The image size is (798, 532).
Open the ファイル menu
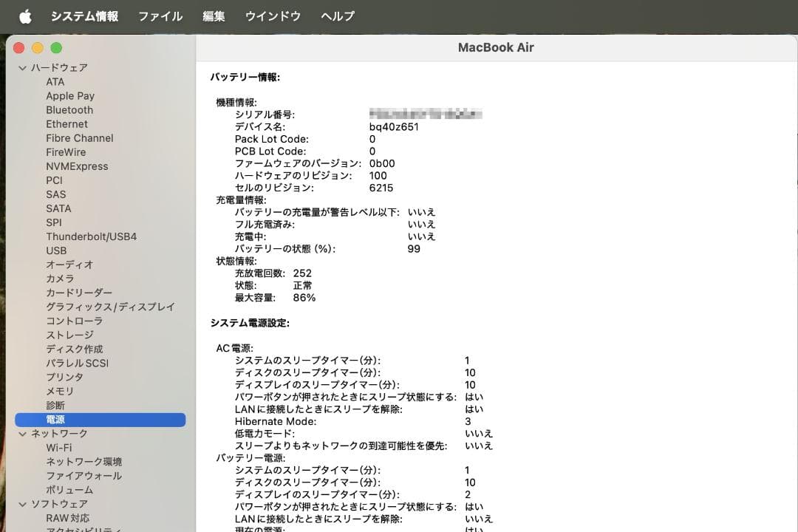pyautogui.click(x=160, y=16)
